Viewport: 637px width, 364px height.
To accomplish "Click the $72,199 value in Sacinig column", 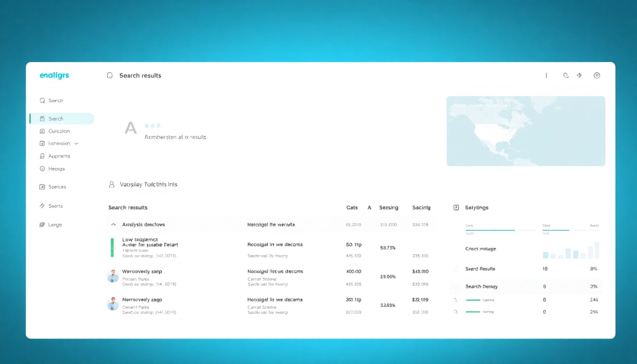I will pos(420,300).
